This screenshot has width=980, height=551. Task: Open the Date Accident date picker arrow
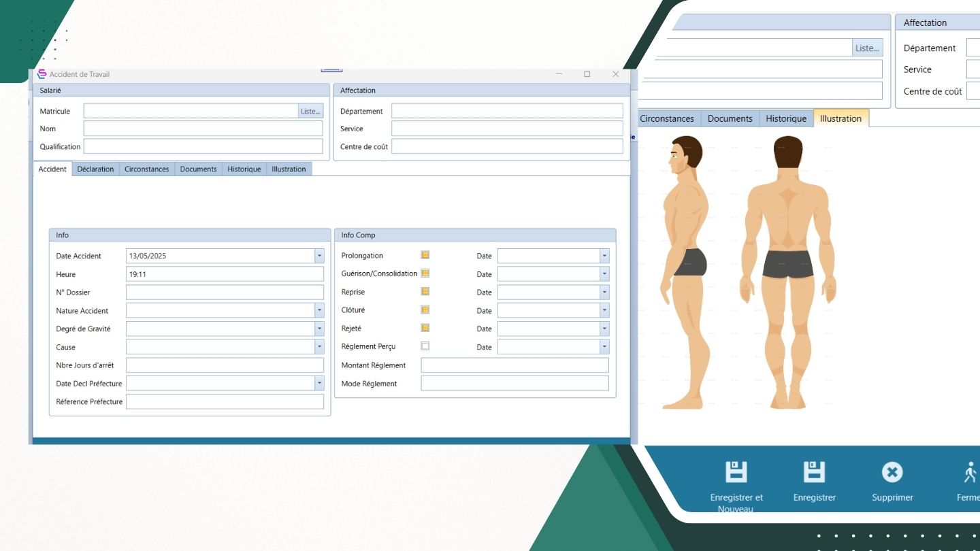[x=319, y=256]
